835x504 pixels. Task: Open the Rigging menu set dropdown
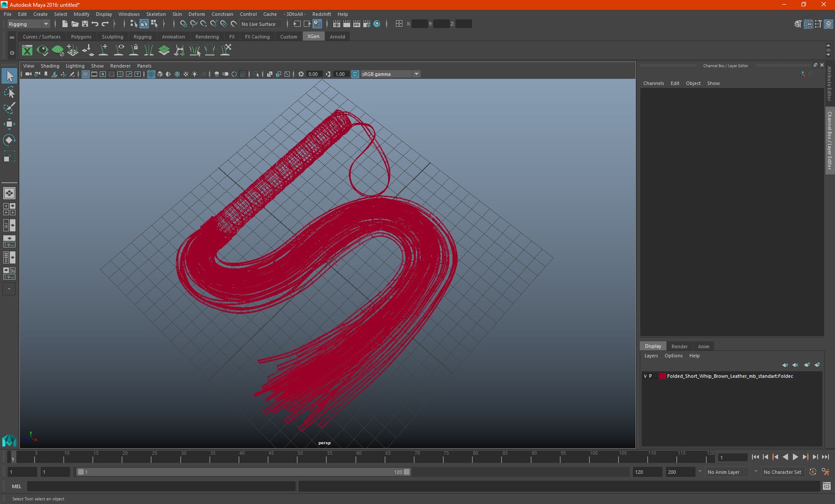click(28, 24)
